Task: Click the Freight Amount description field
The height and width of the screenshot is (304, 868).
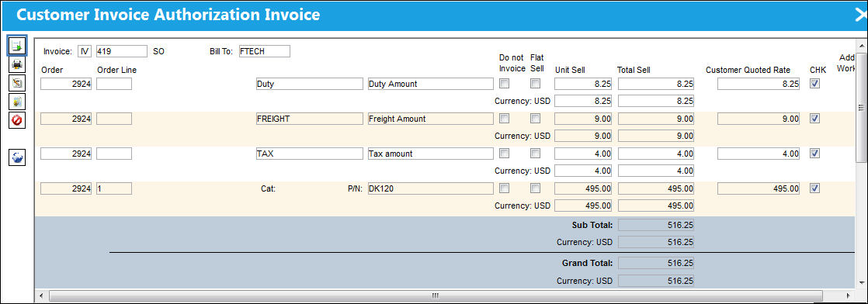Action: point(431,119)
